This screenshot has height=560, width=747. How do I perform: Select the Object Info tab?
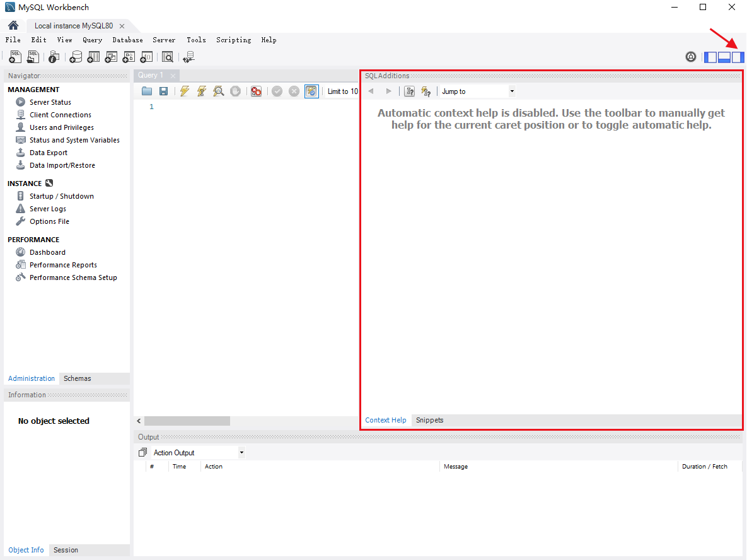pos(26,550)
